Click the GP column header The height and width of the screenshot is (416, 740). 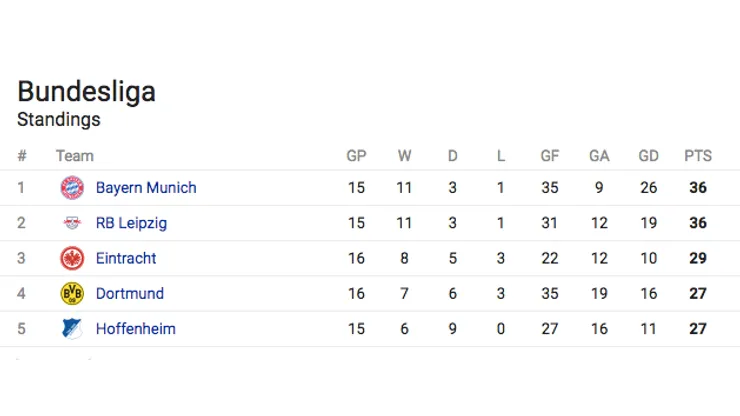tap(356, 156)
